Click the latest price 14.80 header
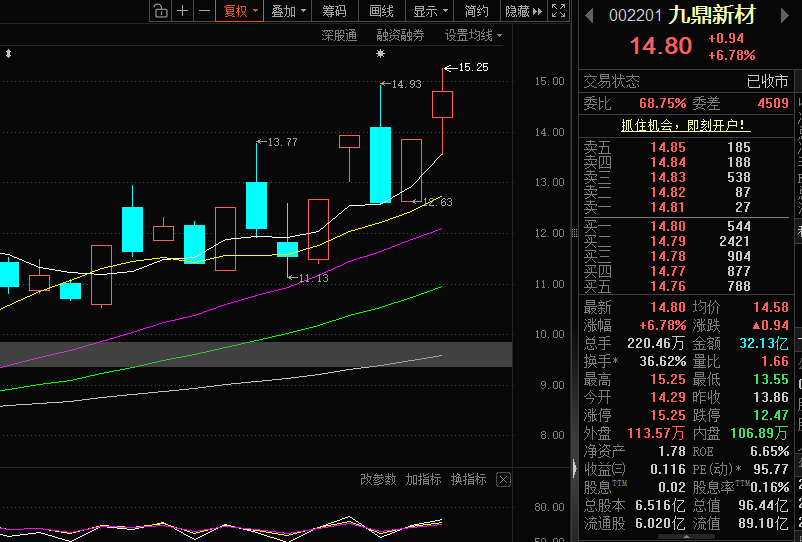The image size is (802, 542). (x=661, y=46)
